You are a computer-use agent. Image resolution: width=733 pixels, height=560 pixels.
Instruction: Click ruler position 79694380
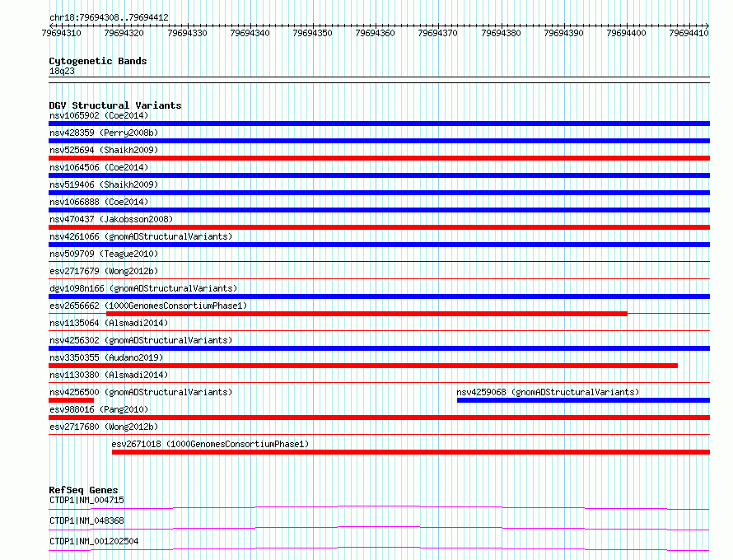click(501, 33)
